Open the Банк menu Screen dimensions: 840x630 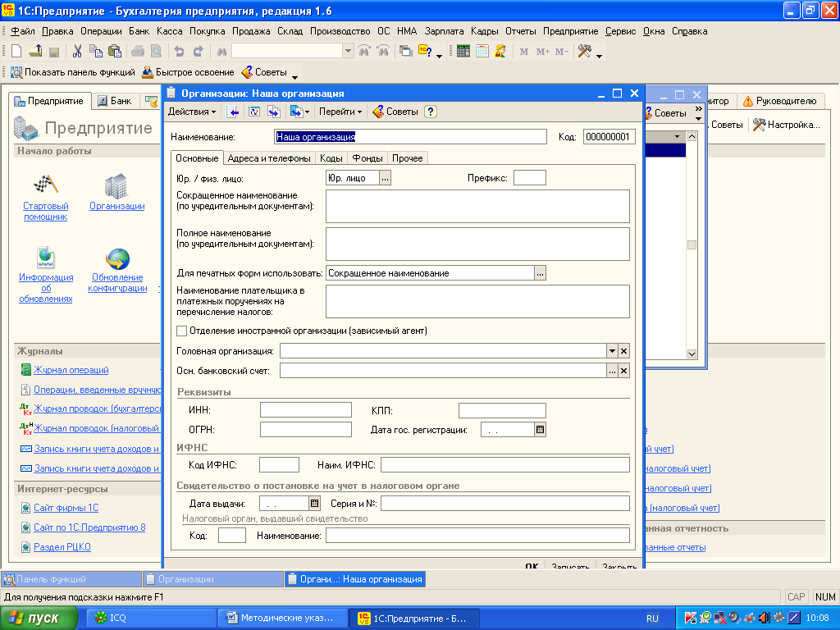pyautogui.click(x=139, y=31)
